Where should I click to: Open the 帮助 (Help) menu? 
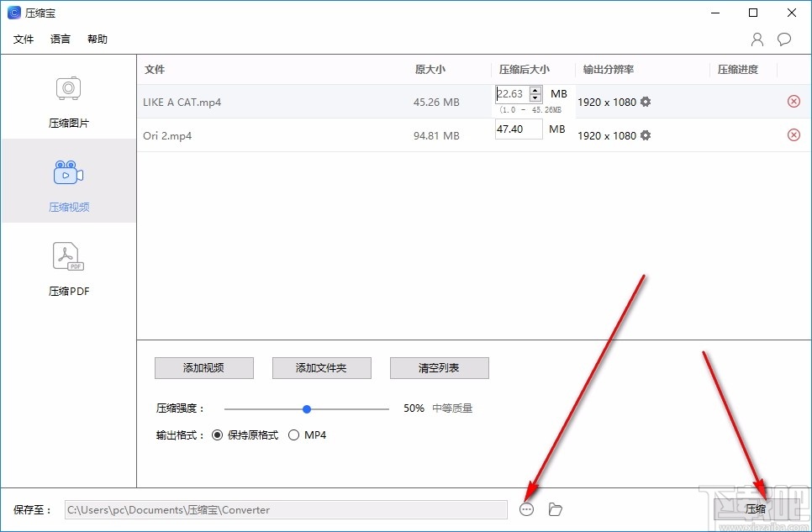(97, 39)
